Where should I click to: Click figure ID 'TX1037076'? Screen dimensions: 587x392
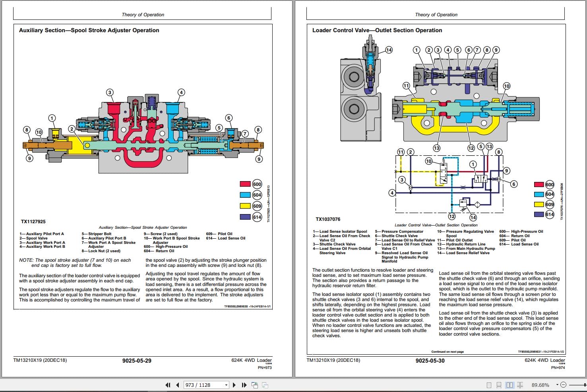pos(328,219)
